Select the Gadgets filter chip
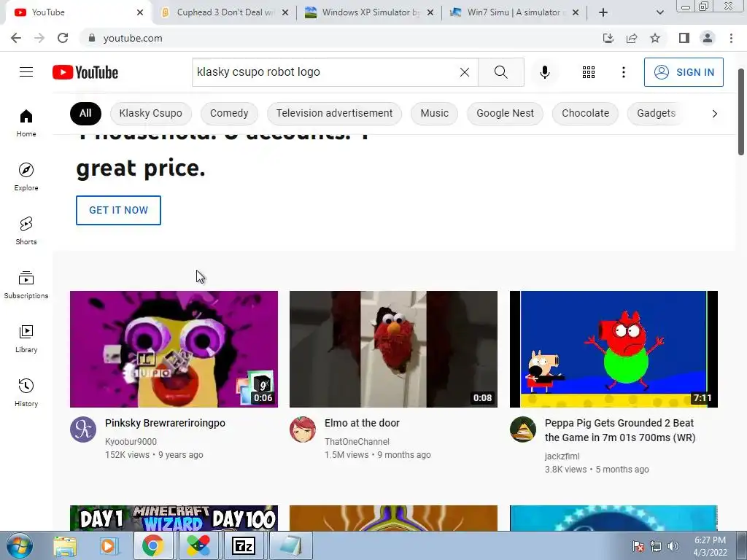 657,113
